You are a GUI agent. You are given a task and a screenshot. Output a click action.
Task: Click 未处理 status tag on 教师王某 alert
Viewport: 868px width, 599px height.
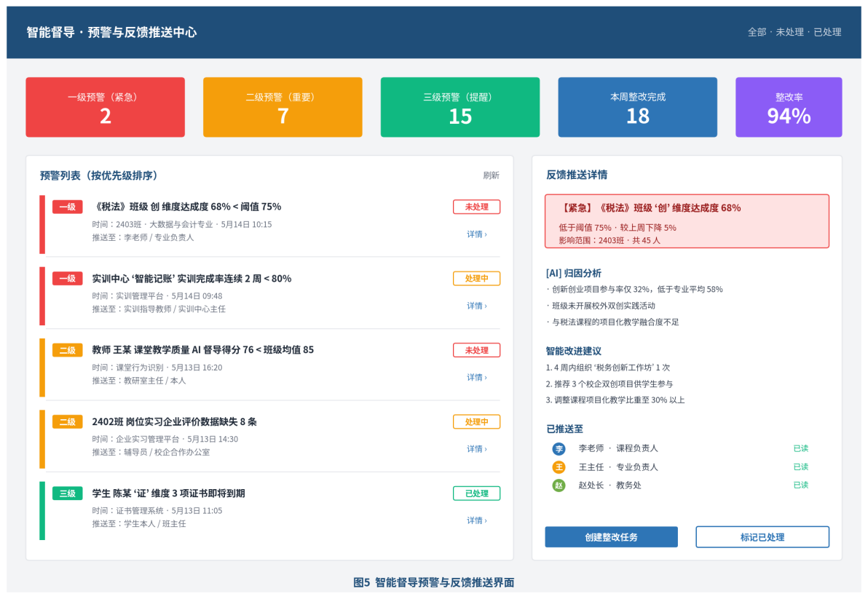click(x=477, y=350)
